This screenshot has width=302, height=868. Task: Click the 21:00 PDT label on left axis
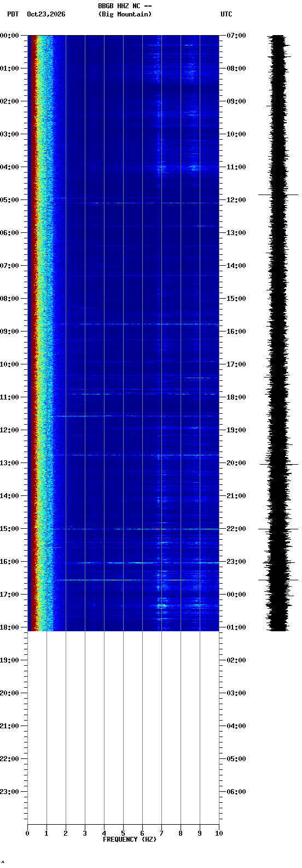(10, 726)
